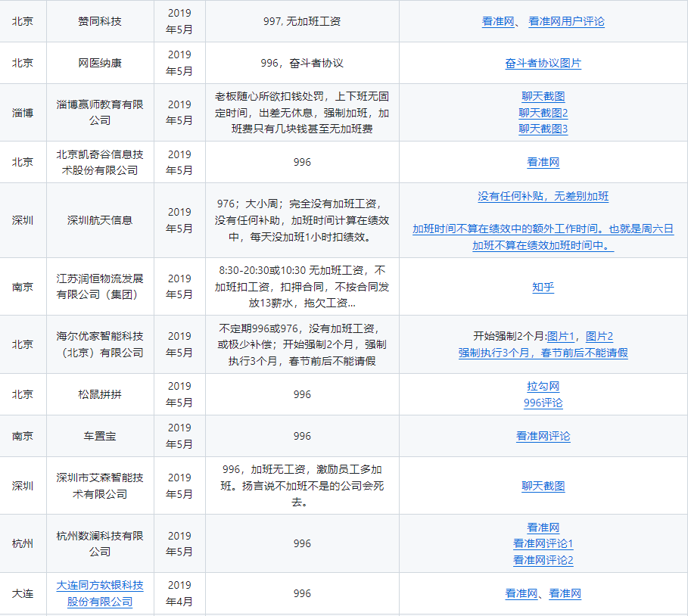Screen dimensions: 688x616
Task: Open the 奋斗者协议图片 link
Action: pyautogui.click(x=543, y=63)
